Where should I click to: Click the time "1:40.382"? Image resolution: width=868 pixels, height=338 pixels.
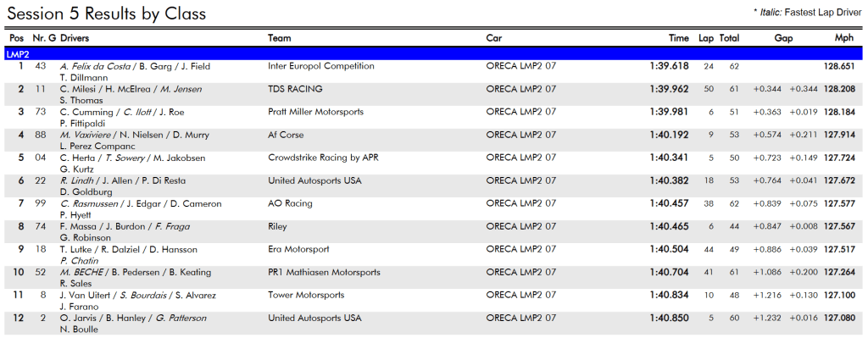click(x=670, y=181)
